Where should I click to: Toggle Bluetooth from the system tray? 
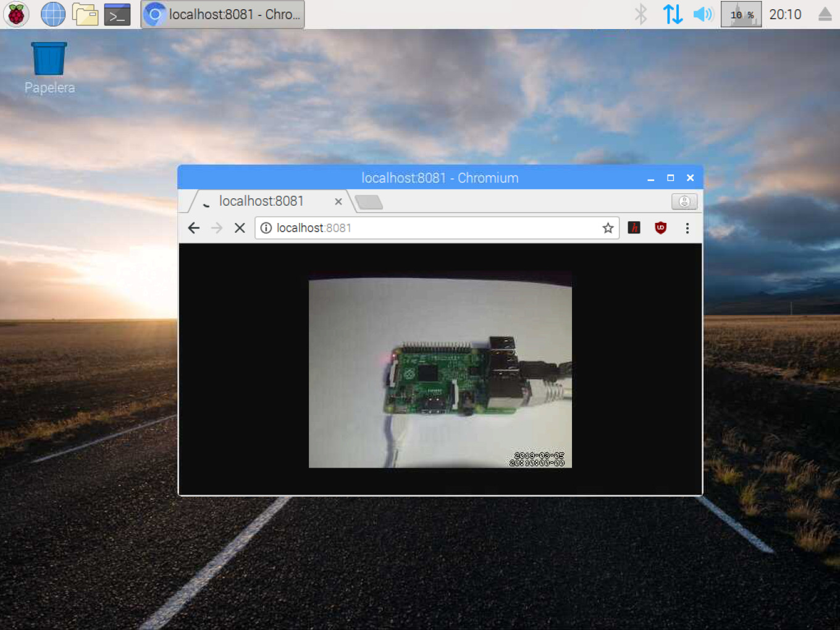[640, 14]
